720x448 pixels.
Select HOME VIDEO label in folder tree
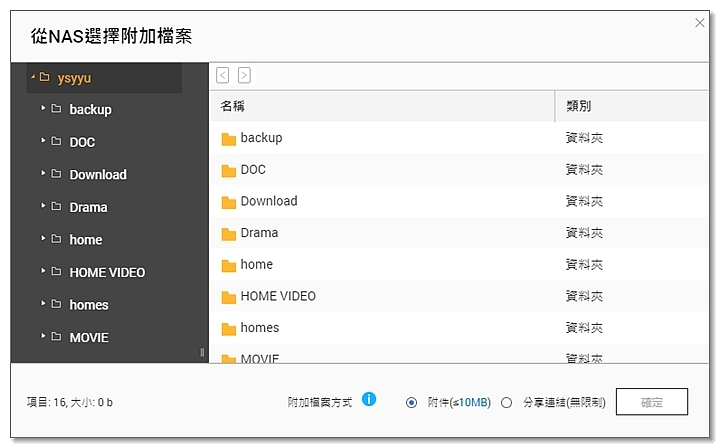[107, 273]
